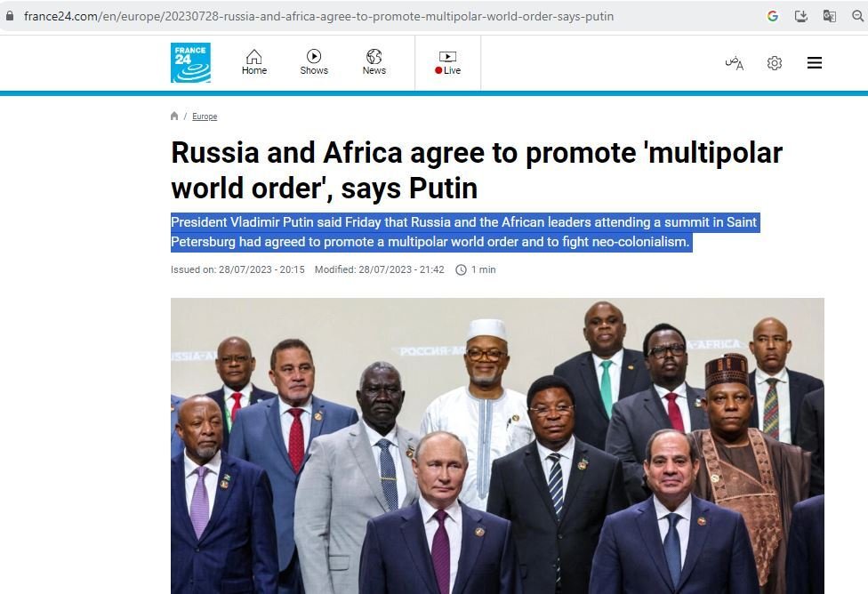Viewport: 868px width, 594px height.
Task: Click the zoom magnifier icon in address bar
Action: pos(858,16)
